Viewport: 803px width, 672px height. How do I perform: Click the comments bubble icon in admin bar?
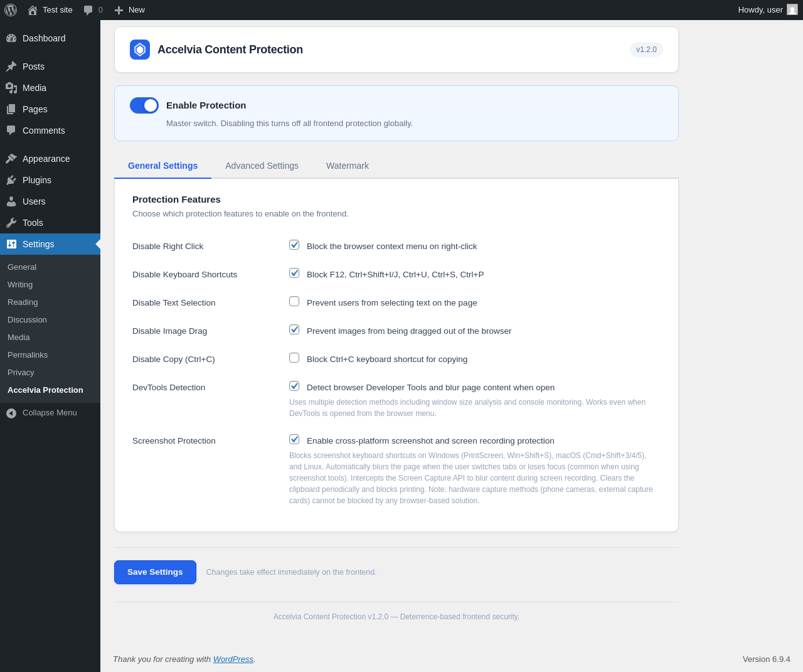click(88, 10)
